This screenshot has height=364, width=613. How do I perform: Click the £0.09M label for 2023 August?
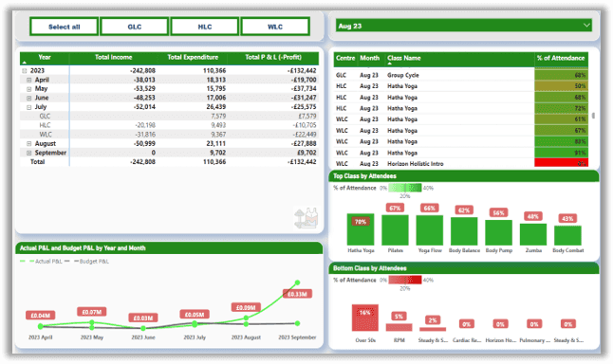point(246,308)
